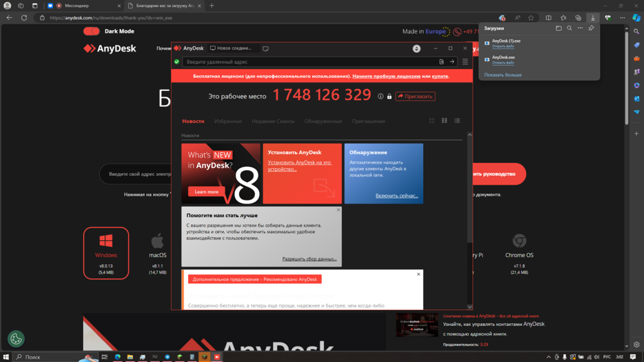Click the new session monitor icon beside the tab
The height and width of the screenshot is (362, 644).
point(266,48)
